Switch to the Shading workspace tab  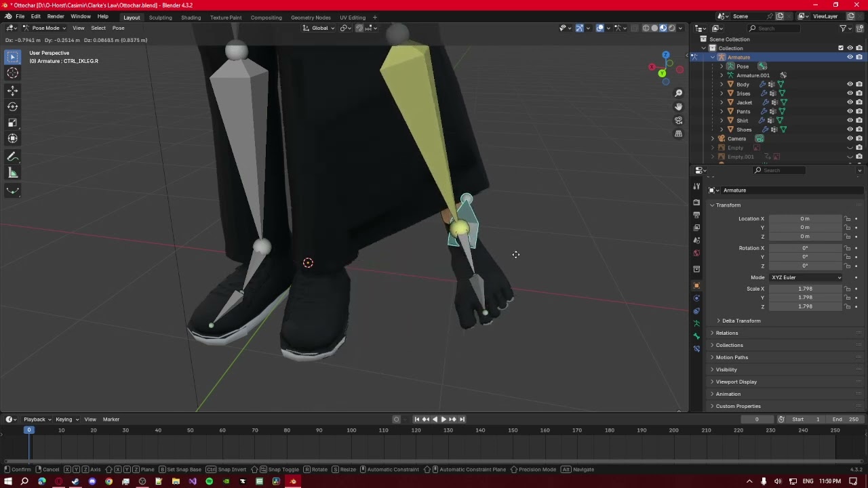point(191,18)
